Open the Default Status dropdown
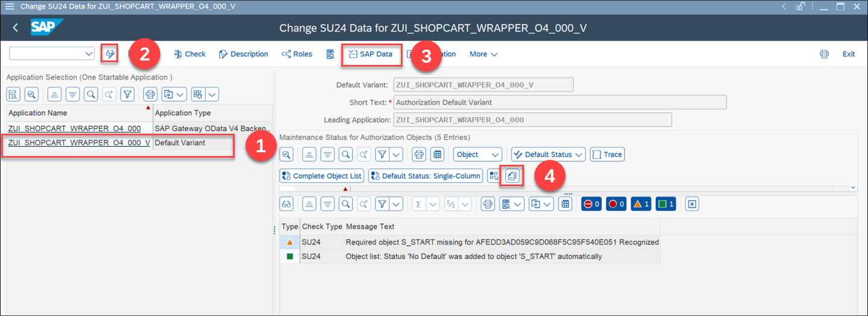Screen dimensions: 868x316 tap(549, 155)
